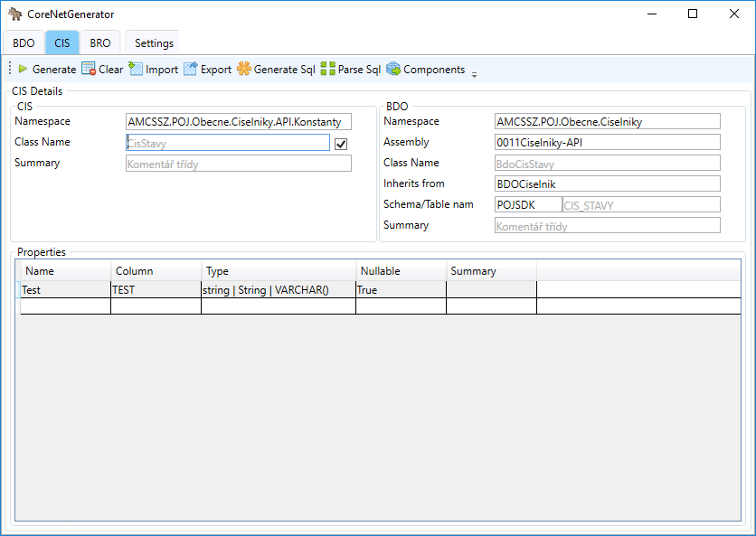
Task: Focus the CIS Namespace input field
Action: (x=239, y=121)
